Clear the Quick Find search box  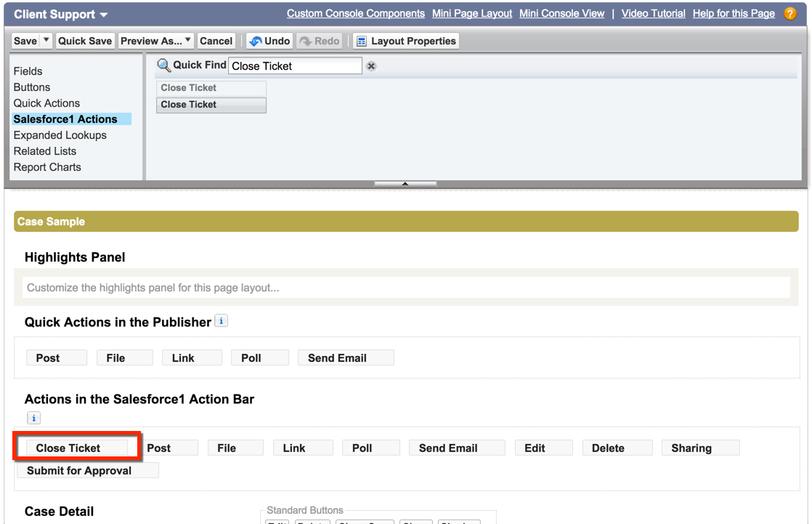coord(371,66)
